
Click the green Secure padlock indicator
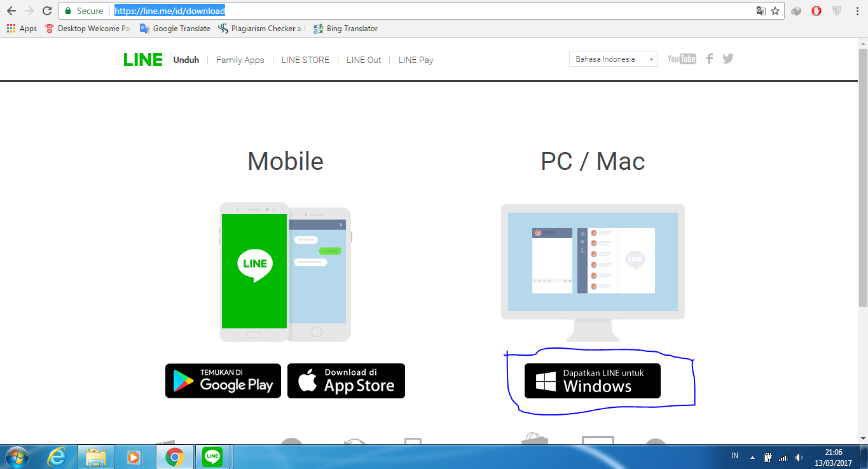click(x=84, y=11)
